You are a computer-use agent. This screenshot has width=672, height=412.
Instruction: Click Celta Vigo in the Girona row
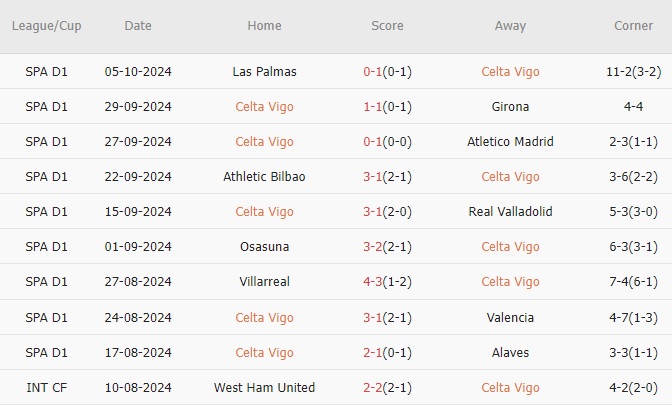[264, 107]
